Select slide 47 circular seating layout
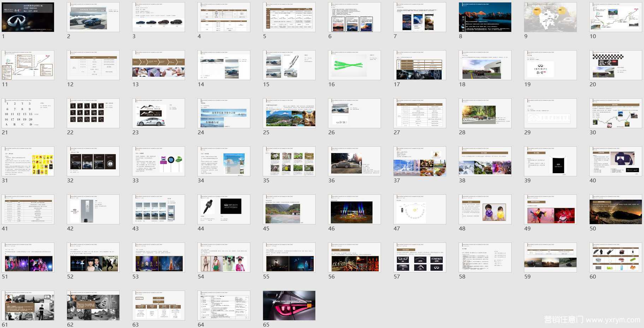Viewport: 644px width, 328px height. 420,210
